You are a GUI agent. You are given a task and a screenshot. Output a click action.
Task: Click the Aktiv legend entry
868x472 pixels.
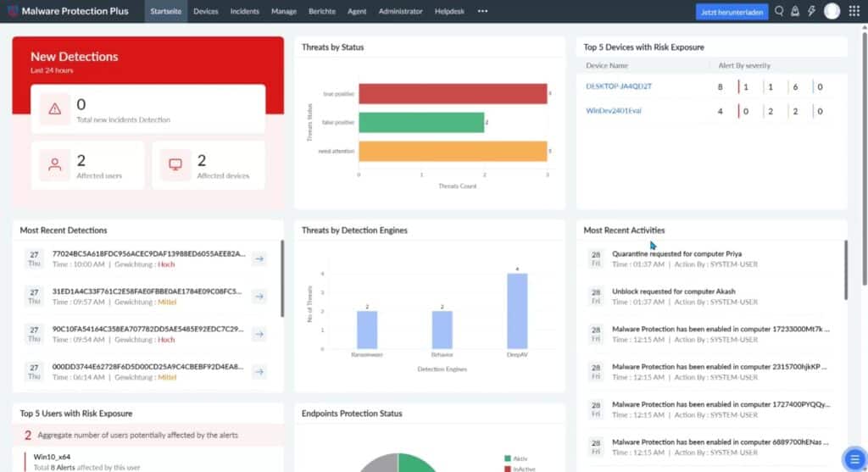coord(515,458)
